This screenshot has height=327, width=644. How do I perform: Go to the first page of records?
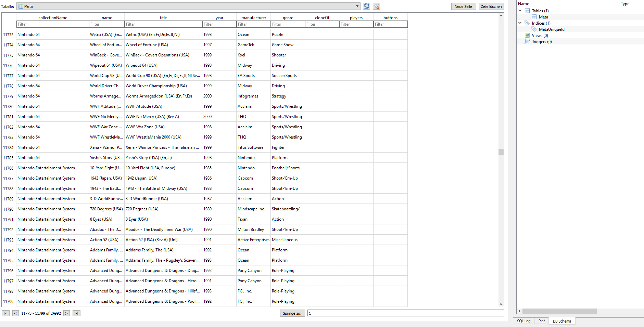5,313
